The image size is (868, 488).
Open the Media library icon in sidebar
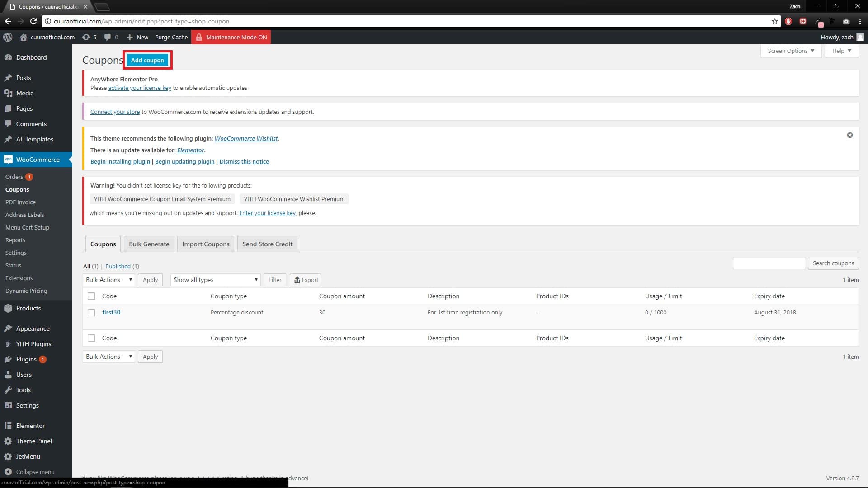click(8, 93)
